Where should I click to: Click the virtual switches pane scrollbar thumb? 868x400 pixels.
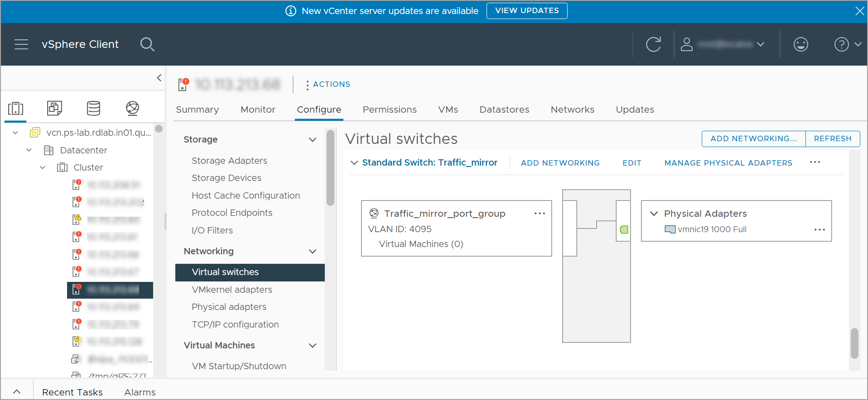coord(854,343)
